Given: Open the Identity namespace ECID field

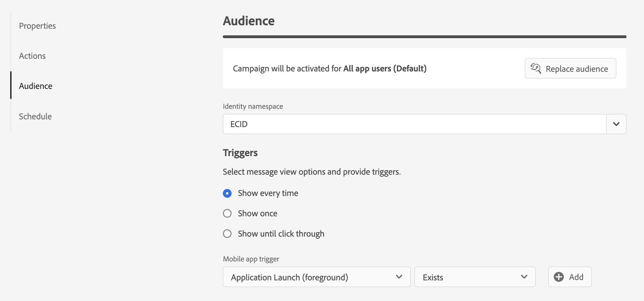Looking at the screenshot, I should click(415, 124).
